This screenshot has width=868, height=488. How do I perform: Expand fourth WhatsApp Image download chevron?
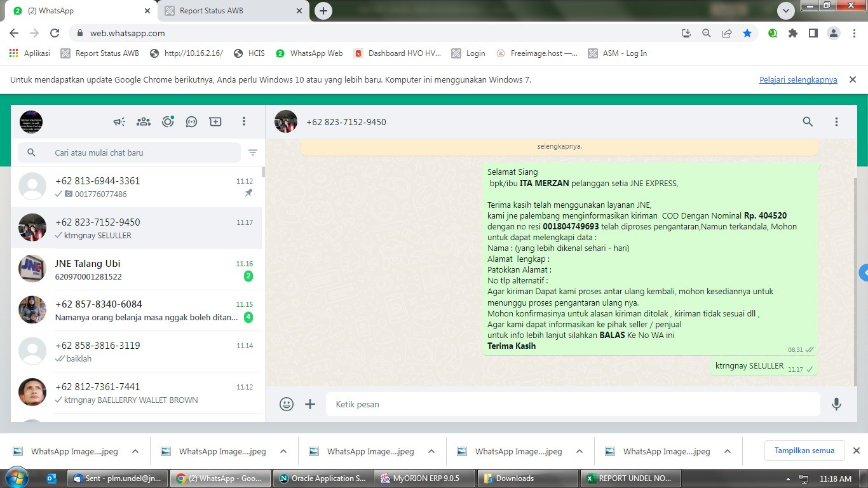tap(580, 451)
